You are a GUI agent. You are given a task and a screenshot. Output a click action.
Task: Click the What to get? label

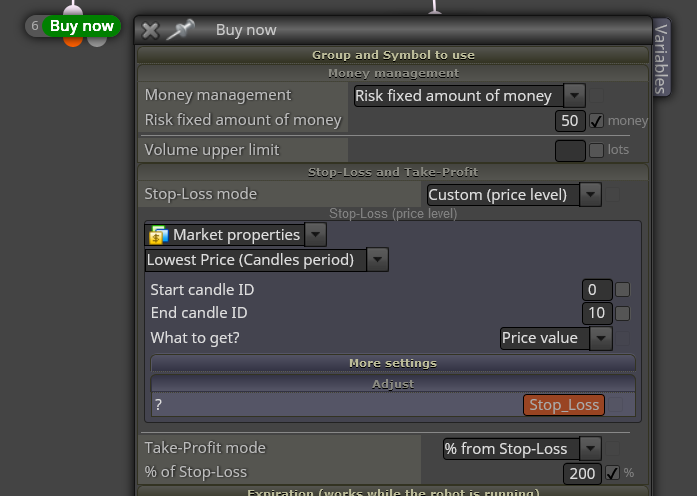point(195,338)
